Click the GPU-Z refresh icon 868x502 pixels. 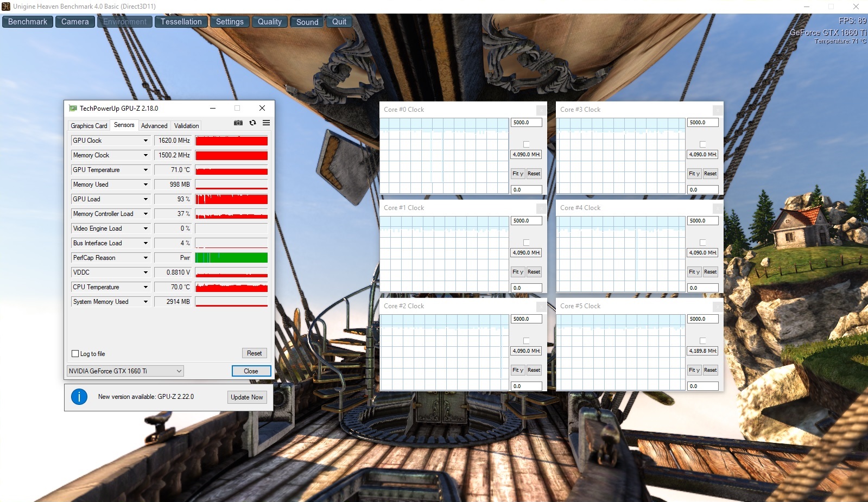pos(252,123)
